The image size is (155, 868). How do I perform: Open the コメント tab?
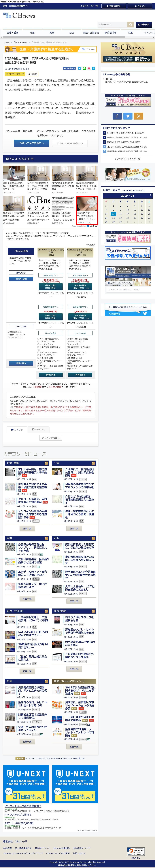click(x=17, y=430)
